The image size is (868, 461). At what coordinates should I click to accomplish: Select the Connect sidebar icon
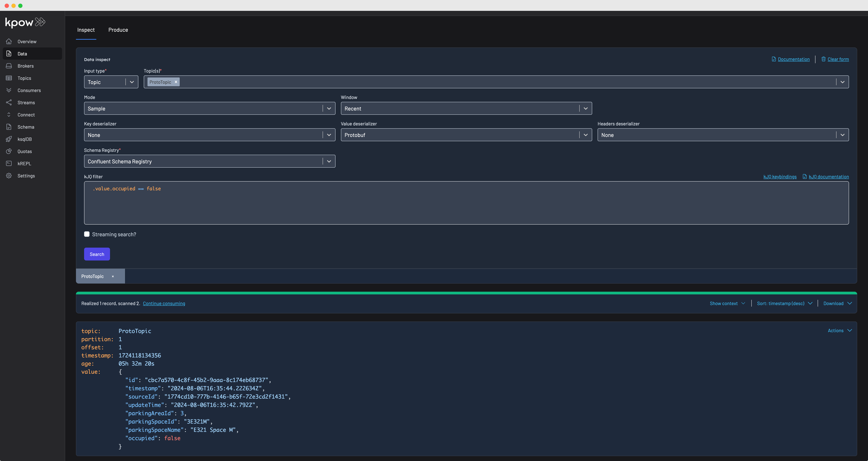point(9,115)
